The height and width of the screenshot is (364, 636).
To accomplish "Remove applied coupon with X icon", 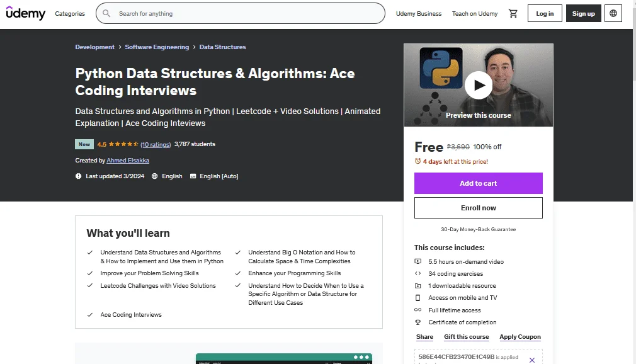I will pos(531,360).
